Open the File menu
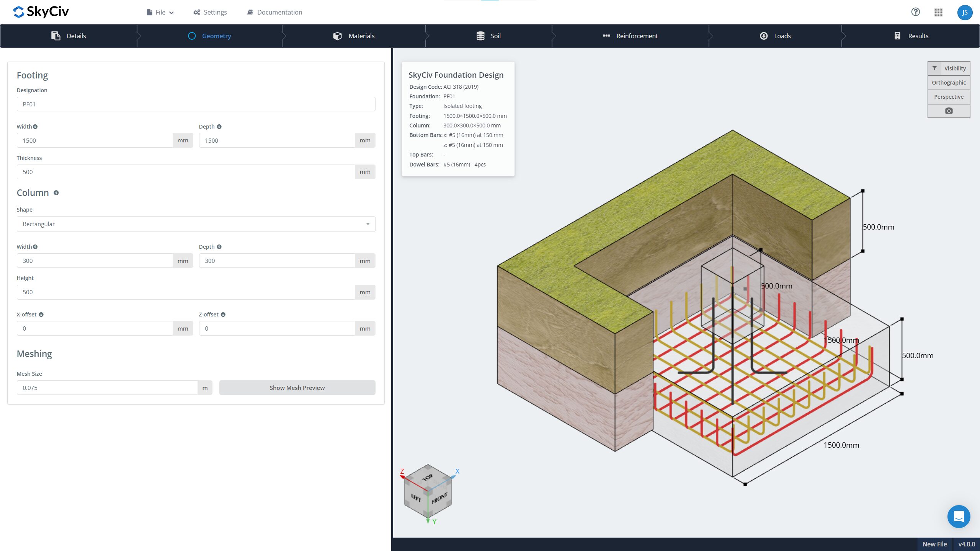 tap(160, 12)
